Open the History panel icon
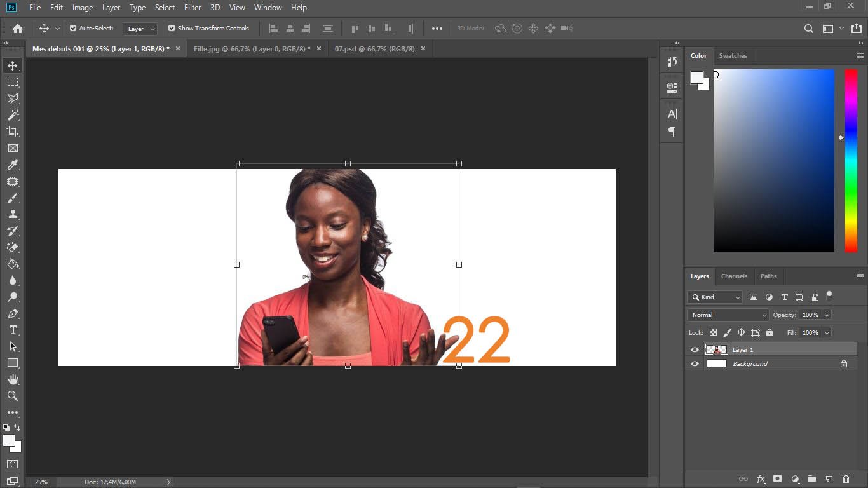Viewport: 868px width, 488px height. [x=672, y=62]
